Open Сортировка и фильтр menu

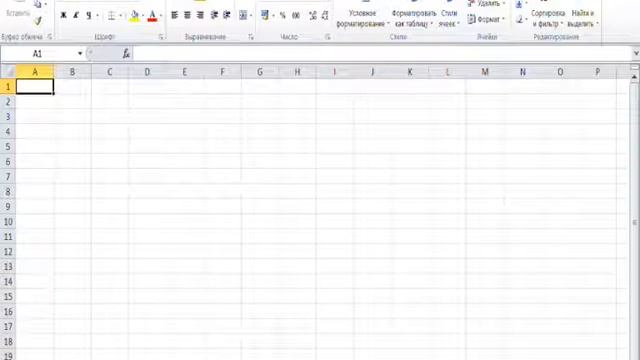pos(548,18)
